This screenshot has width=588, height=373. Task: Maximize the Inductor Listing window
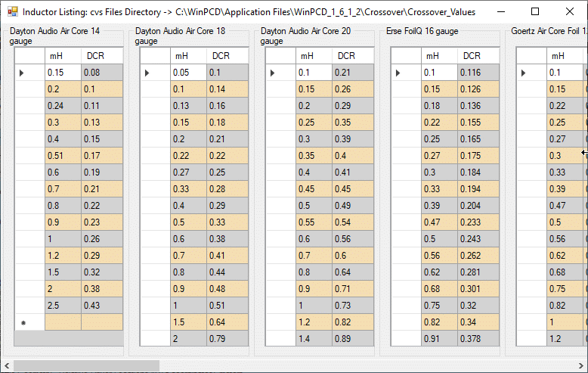coord(535,12)
